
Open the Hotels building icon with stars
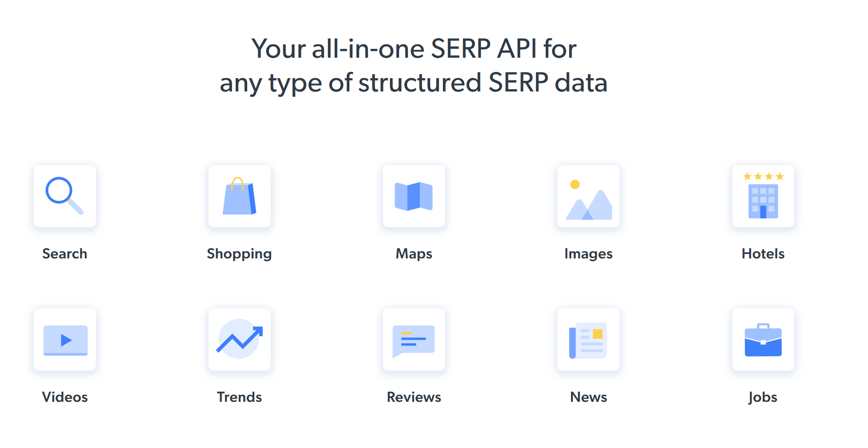(x=763, y=196)
